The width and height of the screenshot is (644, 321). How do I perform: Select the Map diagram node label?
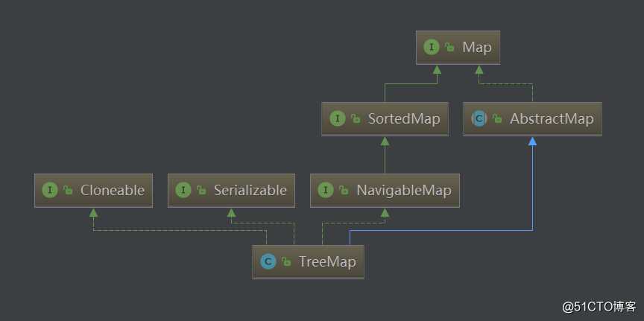coord(477,48)
